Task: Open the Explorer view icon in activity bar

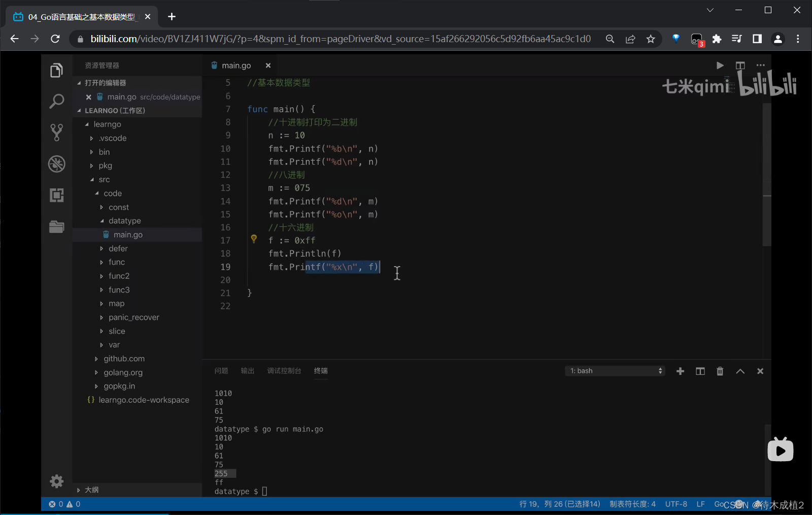Action: click(x=56, y=70)
